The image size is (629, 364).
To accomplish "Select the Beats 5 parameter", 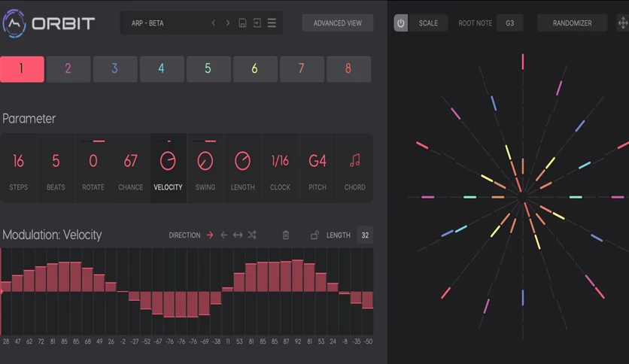I will pyautogui.click(x=56, y=168).
